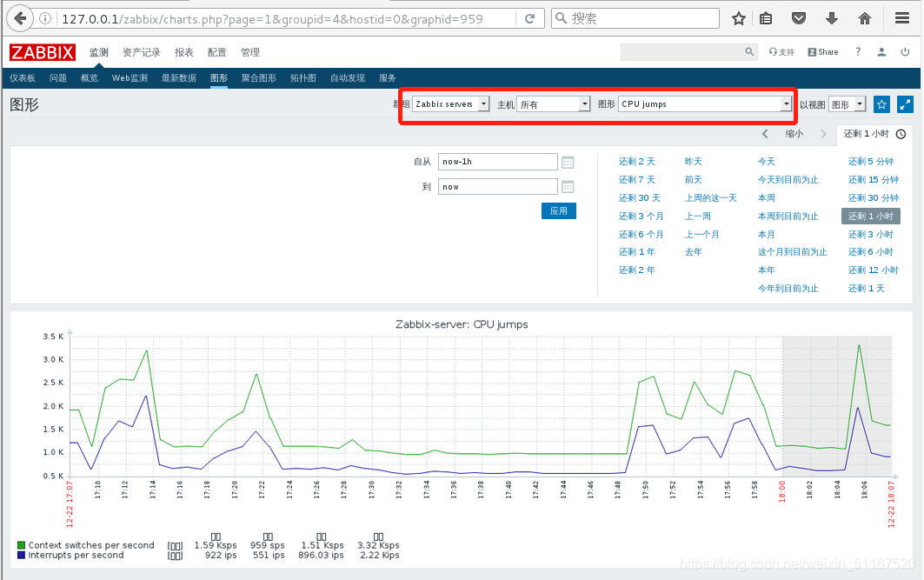Select 还剩 5 分钟 time range

pos(870,162)
